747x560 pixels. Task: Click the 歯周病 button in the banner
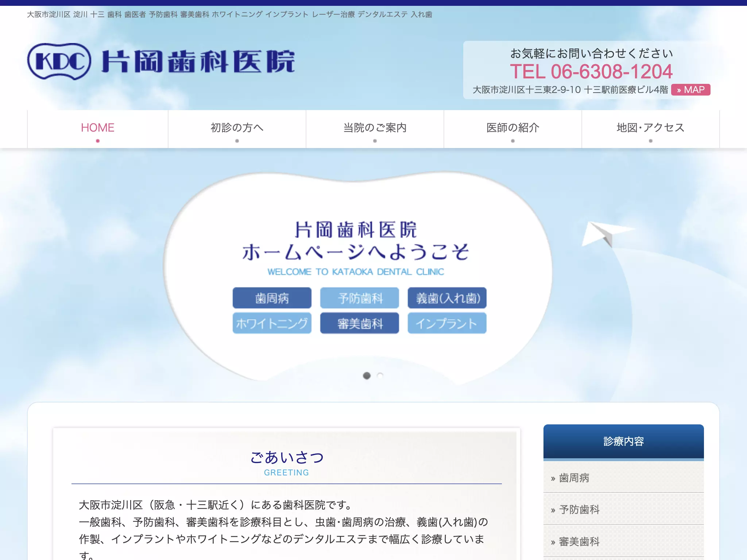pos(272,298)
